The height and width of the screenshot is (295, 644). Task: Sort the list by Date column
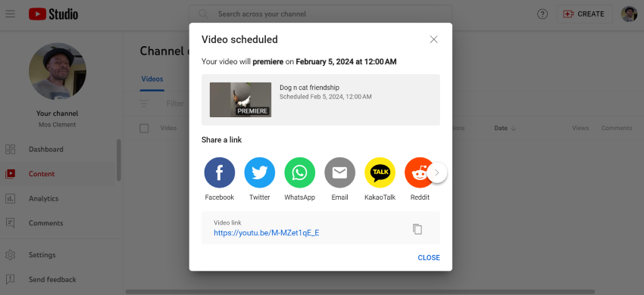(x=505, y=128)
